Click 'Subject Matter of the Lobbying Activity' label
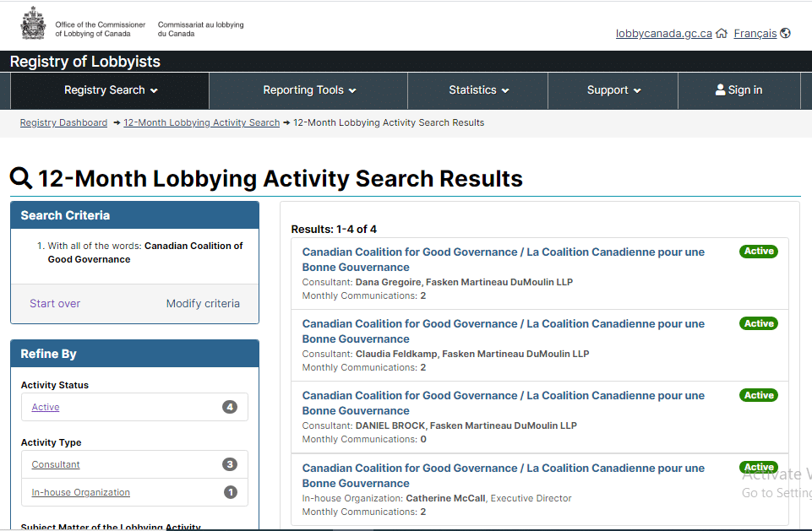This screenshot has width=812, height=531. (111, 527)
